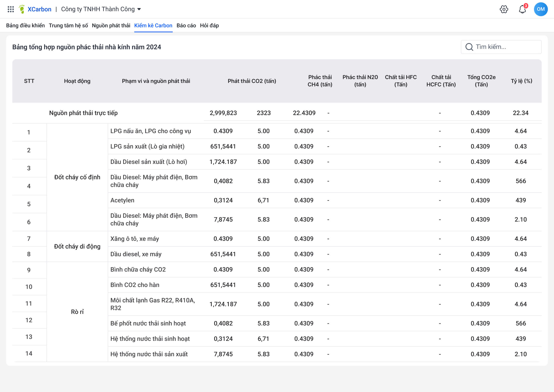Open the Báo cáo tab
554x392 pixels.
(186, 26)
